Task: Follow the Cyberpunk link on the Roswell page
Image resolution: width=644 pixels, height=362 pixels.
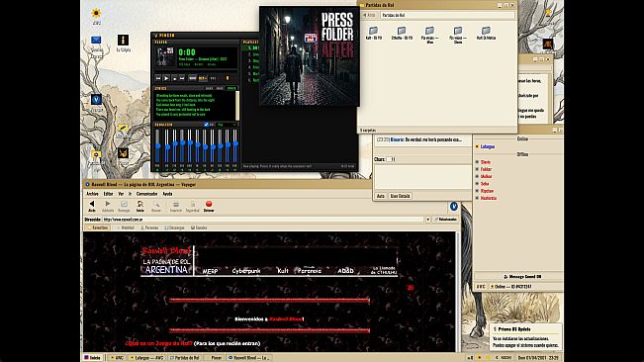Action: 246,271
